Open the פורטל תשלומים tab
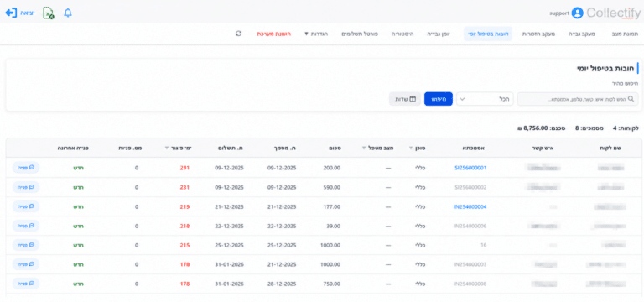This screenshot has width=644, height=302. tap(360, 34)
